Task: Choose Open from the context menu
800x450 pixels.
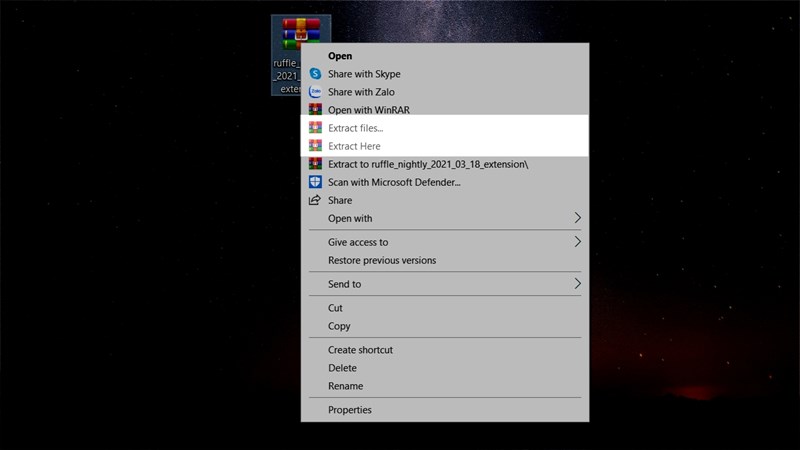Action: pyautogui.click(x=445, y=56)
